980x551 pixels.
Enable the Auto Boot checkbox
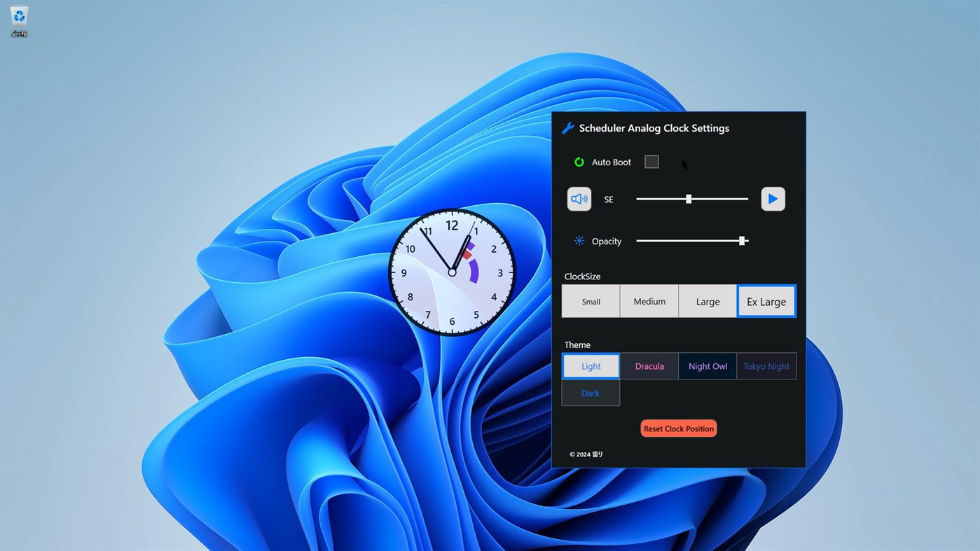[651, 162]
